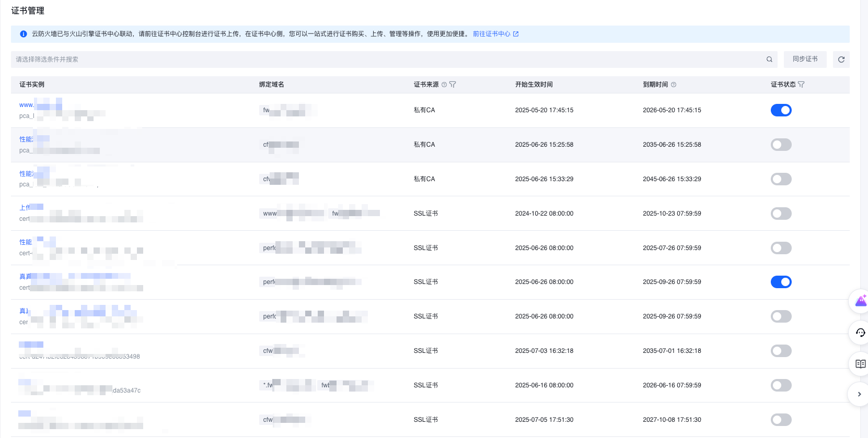Follow the 前往证书中心 link
Screen dimensions: 868x438
click(x=492, y=34)
